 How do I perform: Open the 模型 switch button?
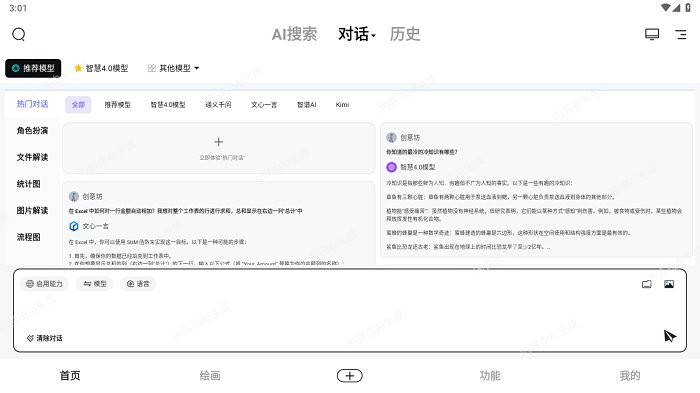click(95, 284)
